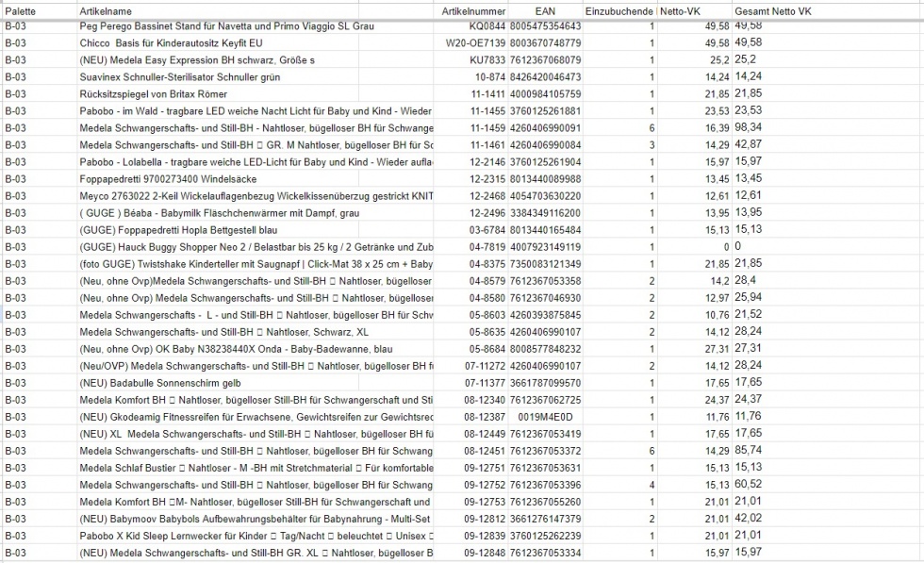Click the total value 25,94

click(x=749, y=298)
